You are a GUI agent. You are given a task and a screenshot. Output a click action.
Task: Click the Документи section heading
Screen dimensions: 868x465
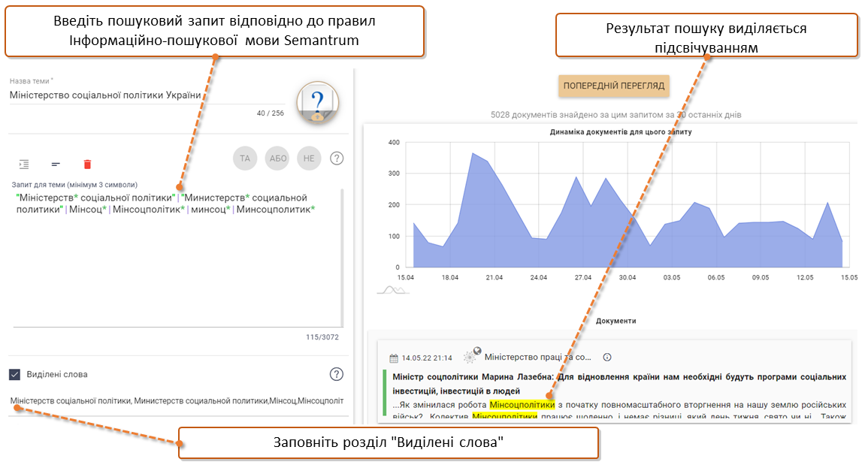pos(615,321)
